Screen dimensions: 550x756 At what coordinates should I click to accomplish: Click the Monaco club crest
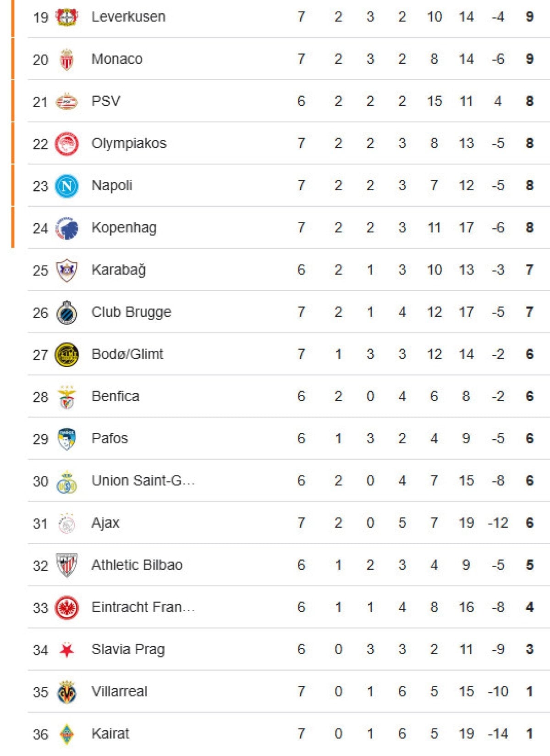[x=66, y=60]
